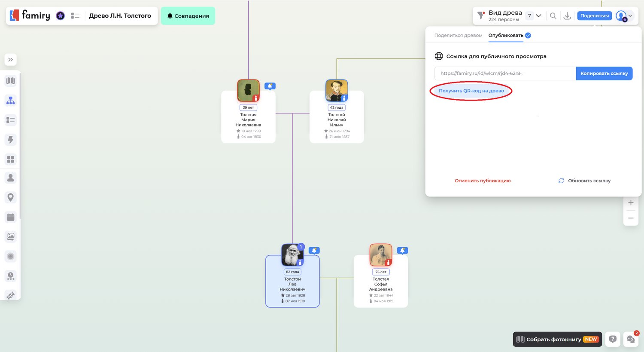Image resolution: width=644 pixels, height=352 pixels.
Task: Click the map pin places icon
Action: click(x=11, y=197)
